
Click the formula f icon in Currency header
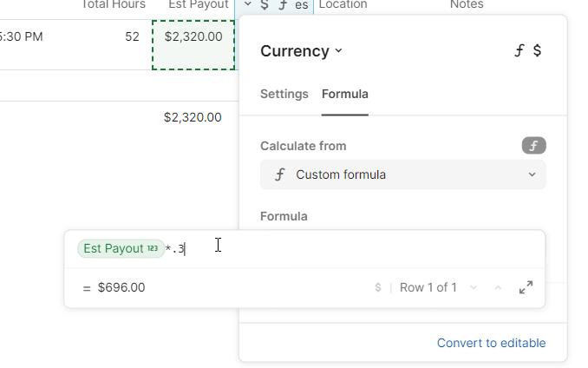(x=519, y=51)
